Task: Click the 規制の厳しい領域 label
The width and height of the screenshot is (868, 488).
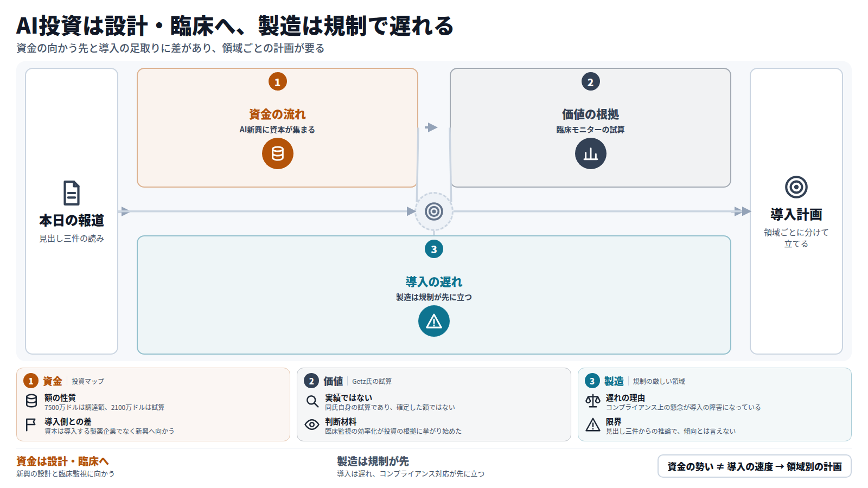Action: tap(659, 381)
